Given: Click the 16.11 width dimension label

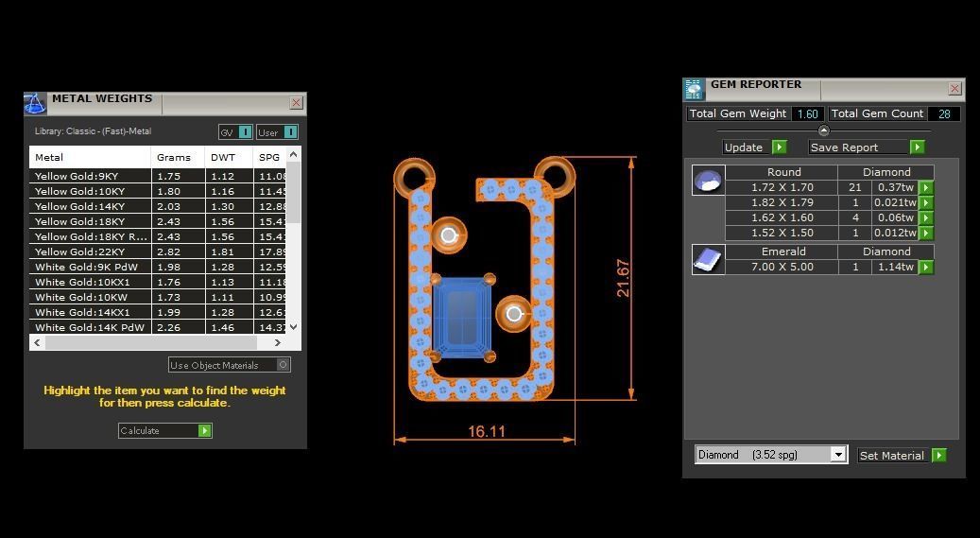Looking at the screenshot, I should 487,431.
